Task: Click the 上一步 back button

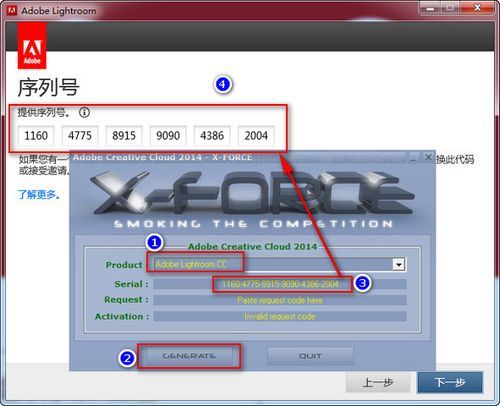Action: pos(378,382)
